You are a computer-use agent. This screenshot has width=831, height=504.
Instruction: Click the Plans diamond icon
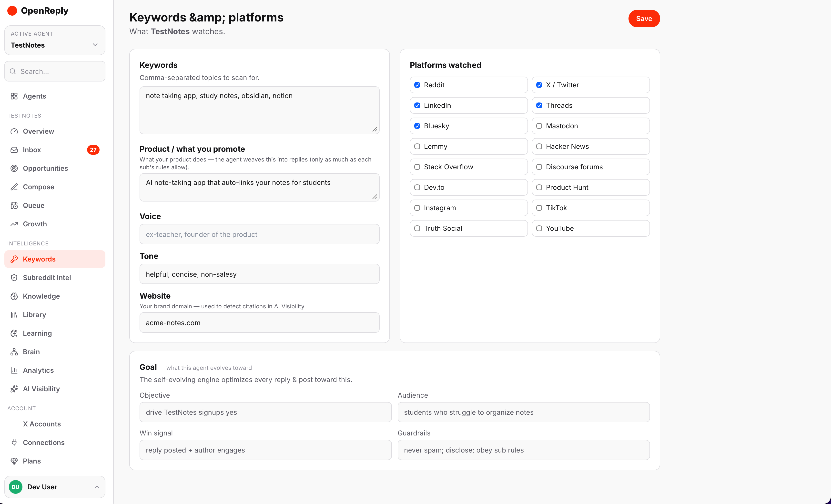tap(14, 461)
